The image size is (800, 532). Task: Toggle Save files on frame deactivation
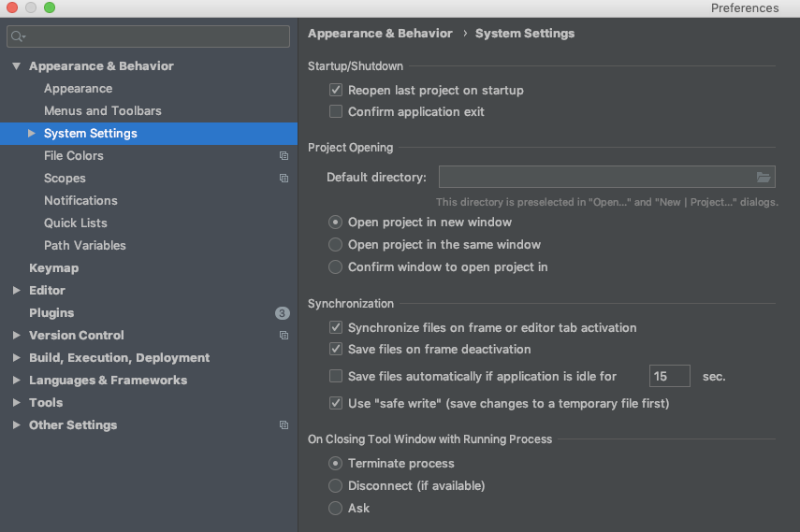336,350
